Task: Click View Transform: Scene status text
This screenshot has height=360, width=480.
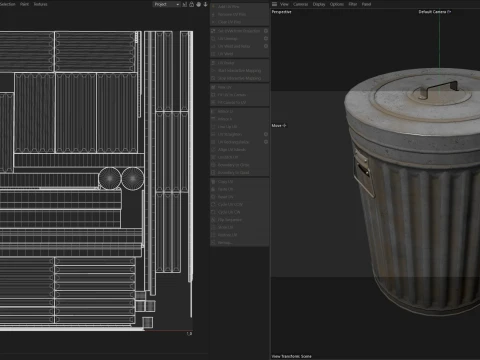Action: click(291, 356)
